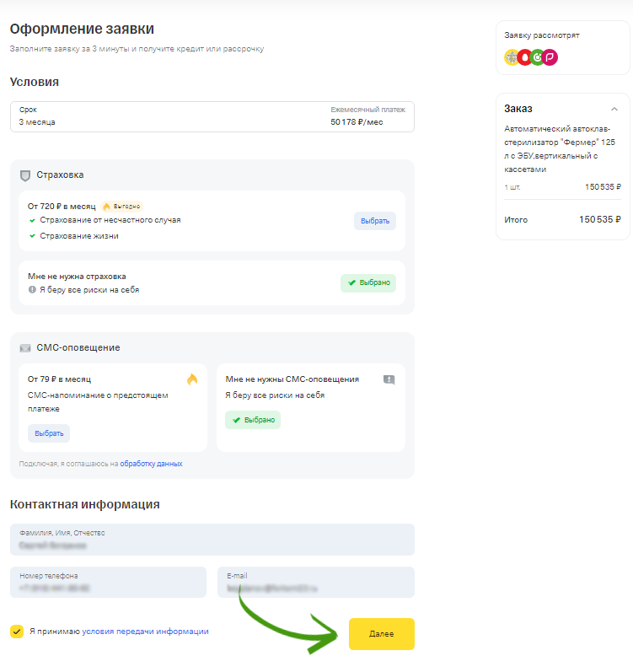Click the speech-bubble alert icon on the no-SMS card

(x=389, y=379)
